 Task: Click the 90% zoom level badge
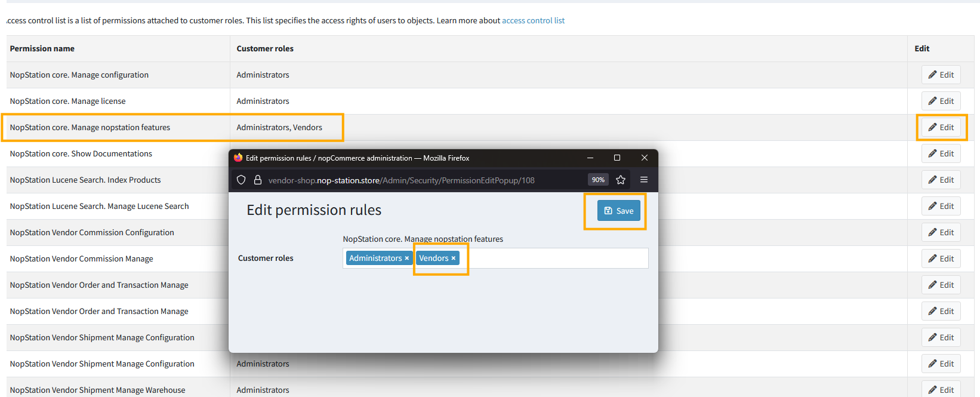598,180
